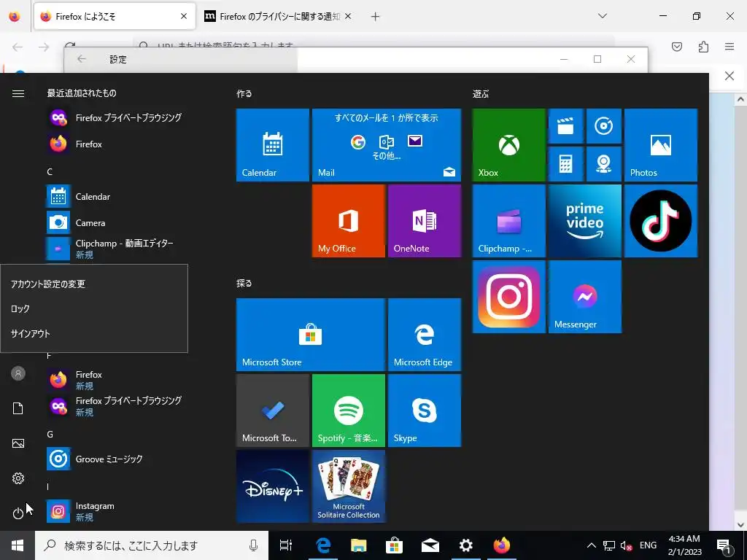Open the Microsoft To Do tile

273,411
